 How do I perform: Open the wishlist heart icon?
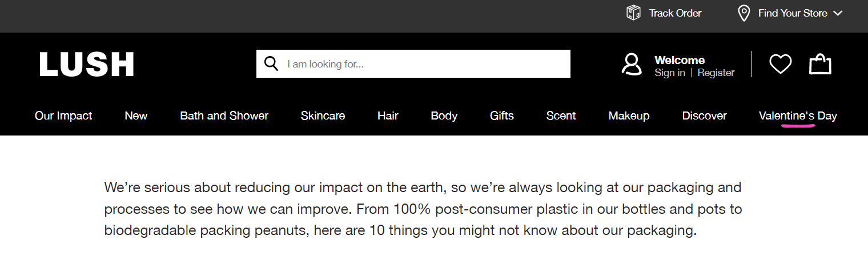[780, 64]
